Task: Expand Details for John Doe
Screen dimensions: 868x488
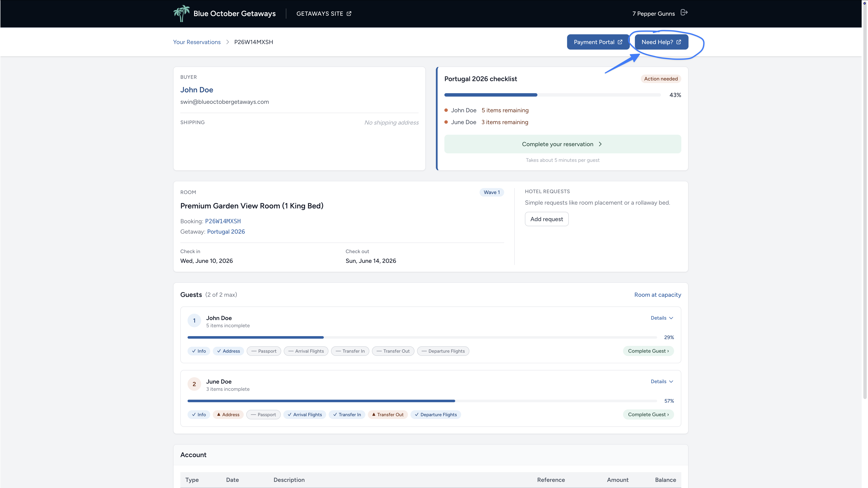Action: pos(662,318)
